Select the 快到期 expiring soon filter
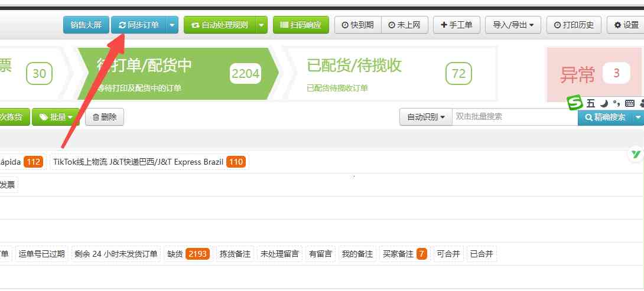644x291 pixels. (358, 25)
